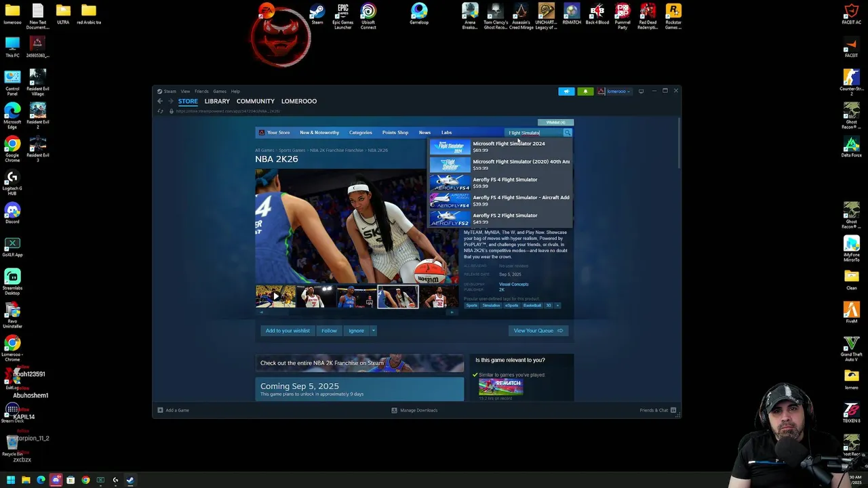
Task: Open Logitech G HUB desktop icon
Action: click(12, 183)
